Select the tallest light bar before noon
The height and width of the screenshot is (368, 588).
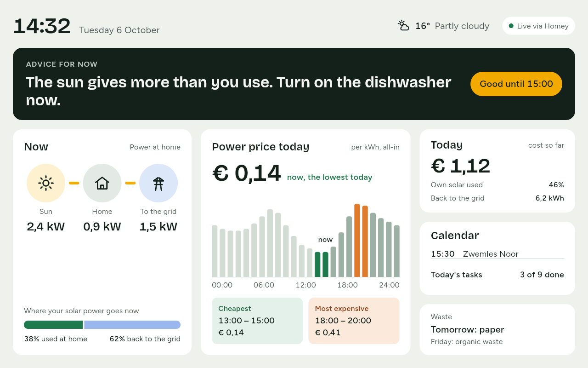tap(270, 243)
